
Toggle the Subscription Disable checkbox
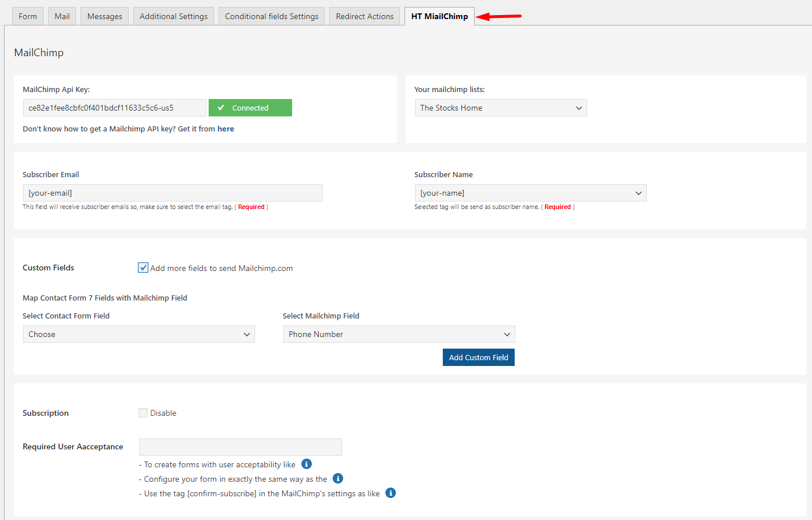pyautogui.click(x=143, y=413)
